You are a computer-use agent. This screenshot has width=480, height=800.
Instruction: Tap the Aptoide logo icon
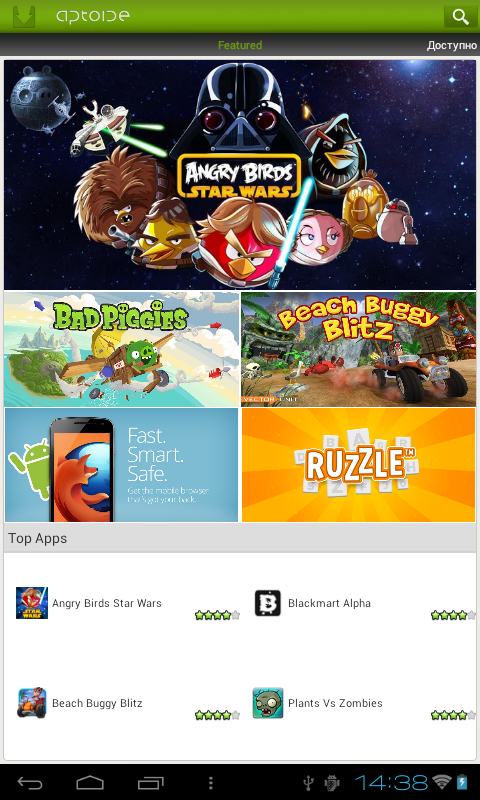[x=24, y=17]
